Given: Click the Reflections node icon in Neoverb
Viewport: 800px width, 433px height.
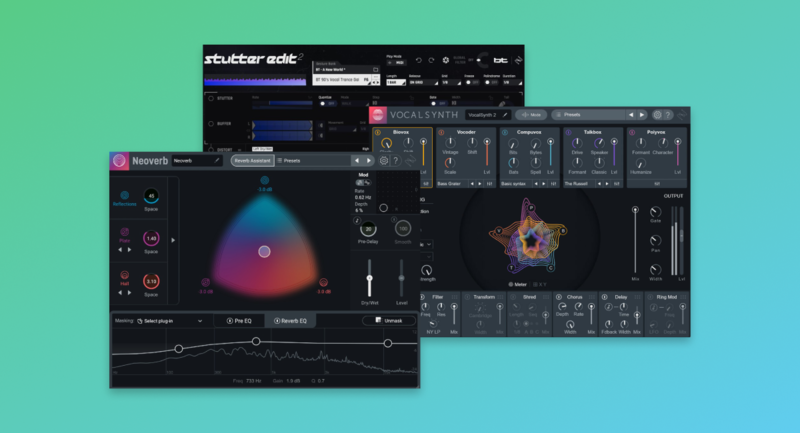Looking at the screenshot, I should pyautogui.click(x=125, y=196).
